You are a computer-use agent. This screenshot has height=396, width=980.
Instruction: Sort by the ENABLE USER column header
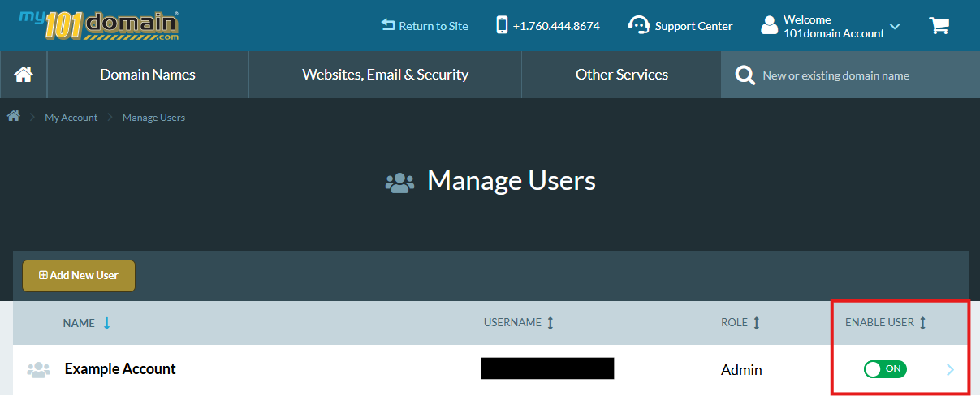point(879,323)
